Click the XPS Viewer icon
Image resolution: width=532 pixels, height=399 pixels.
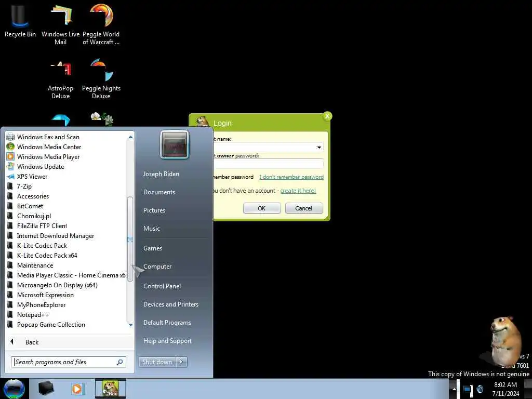point(10,177)
